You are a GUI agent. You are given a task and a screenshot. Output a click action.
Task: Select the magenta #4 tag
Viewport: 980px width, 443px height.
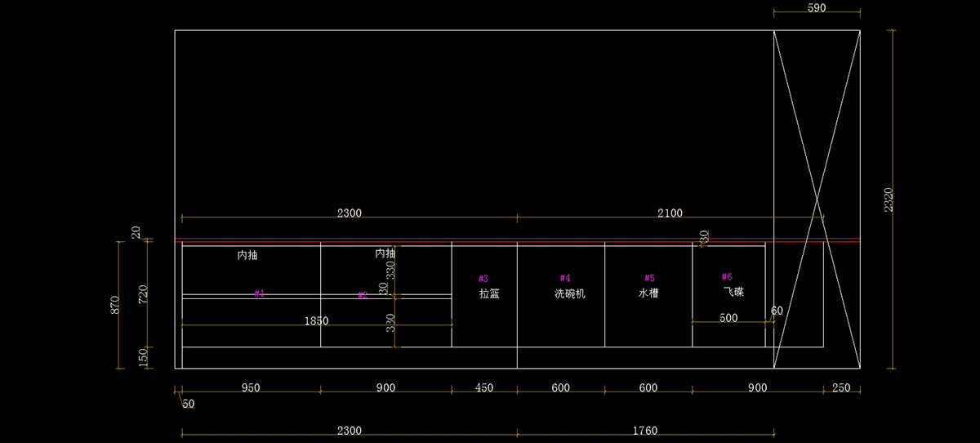(565, 279)
